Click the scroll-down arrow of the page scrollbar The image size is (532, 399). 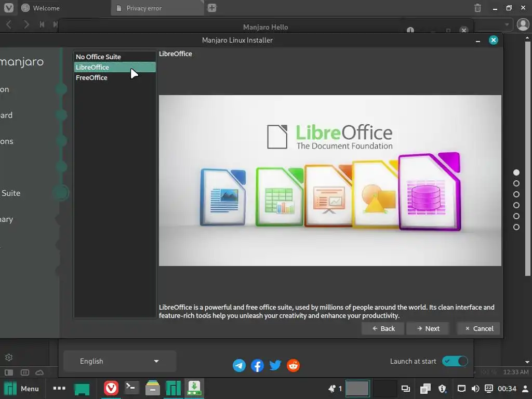[527, 362]
